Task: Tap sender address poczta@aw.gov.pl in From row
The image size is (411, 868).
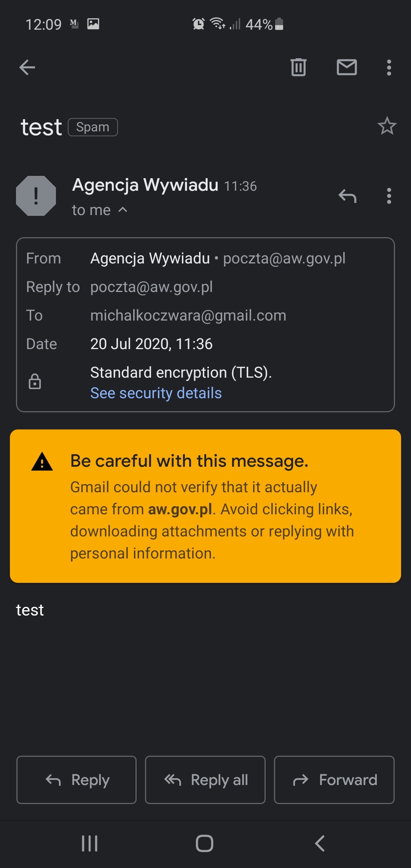Action: (284, 258)
